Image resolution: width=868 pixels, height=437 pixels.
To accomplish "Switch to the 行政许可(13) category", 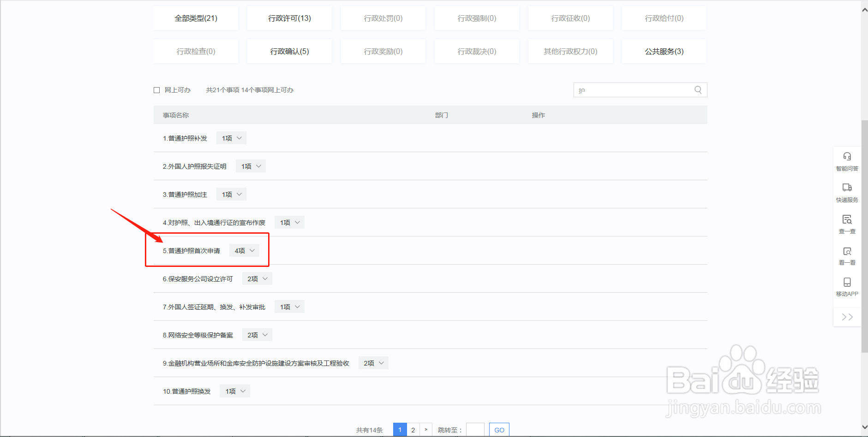I will point(289,18).
